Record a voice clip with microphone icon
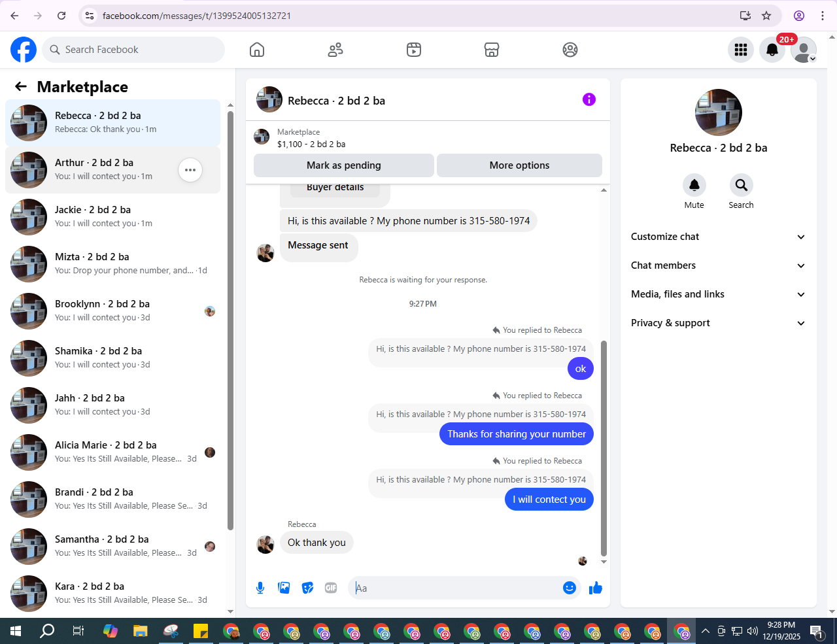The image size is (837, 644). 260,588
